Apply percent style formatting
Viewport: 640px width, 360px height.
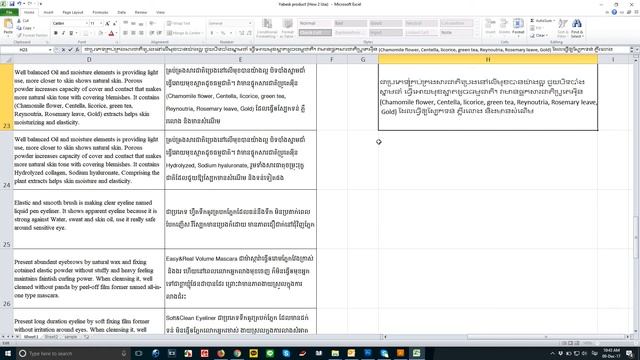point(223,33)
